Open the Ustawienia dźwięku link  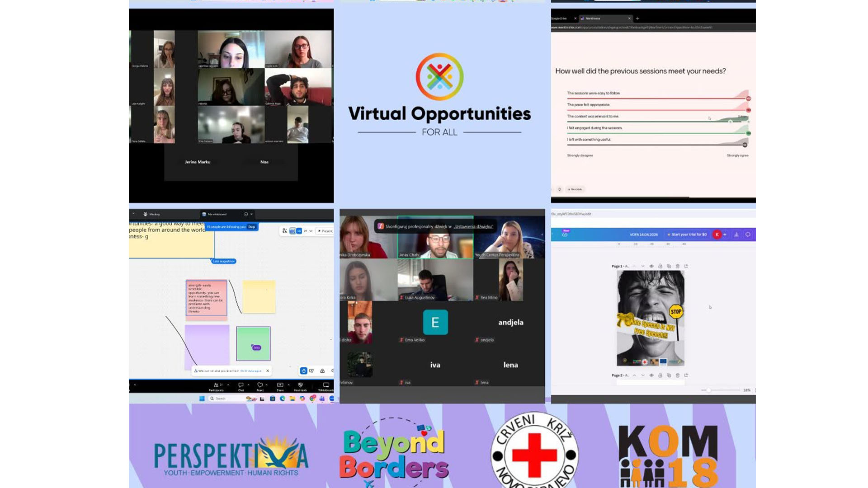473,226
